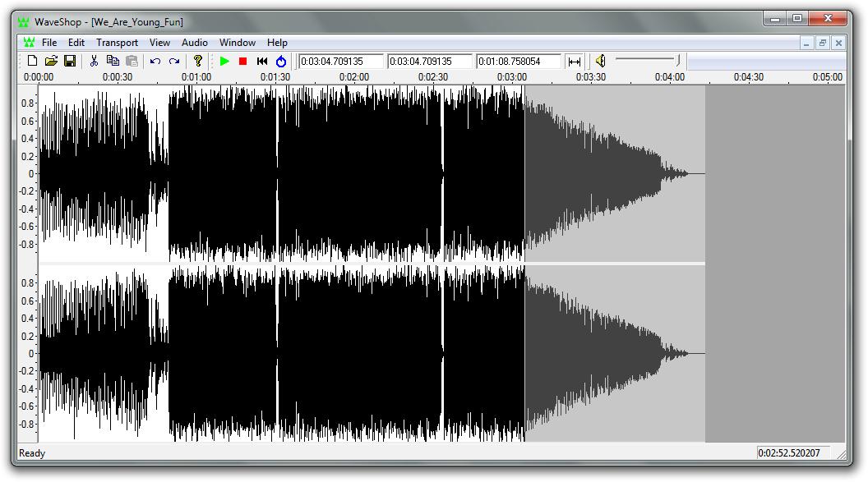This screenshot has width=868, height=482.
Task: Save the audio with the floppy disk icon
Action: click(x=70, y=61)
